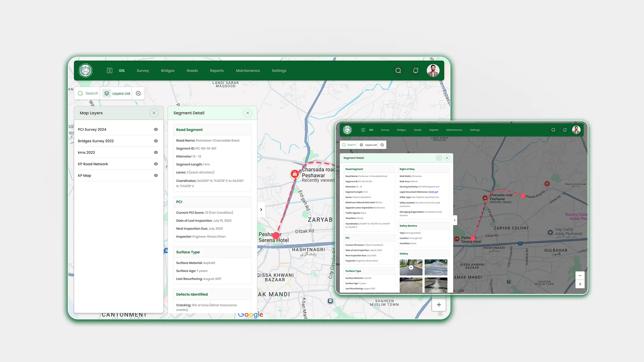This screenshot has width=644, height=362.
Task: Open the cracked road photo beside the video thumbnail
Action: 436,267
